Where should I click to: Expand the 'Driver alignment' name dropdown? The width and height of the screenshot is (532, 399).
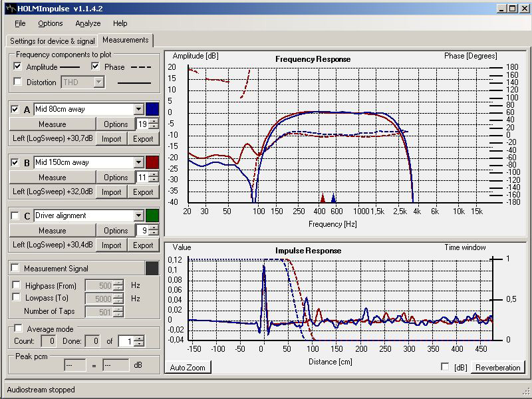138,215
